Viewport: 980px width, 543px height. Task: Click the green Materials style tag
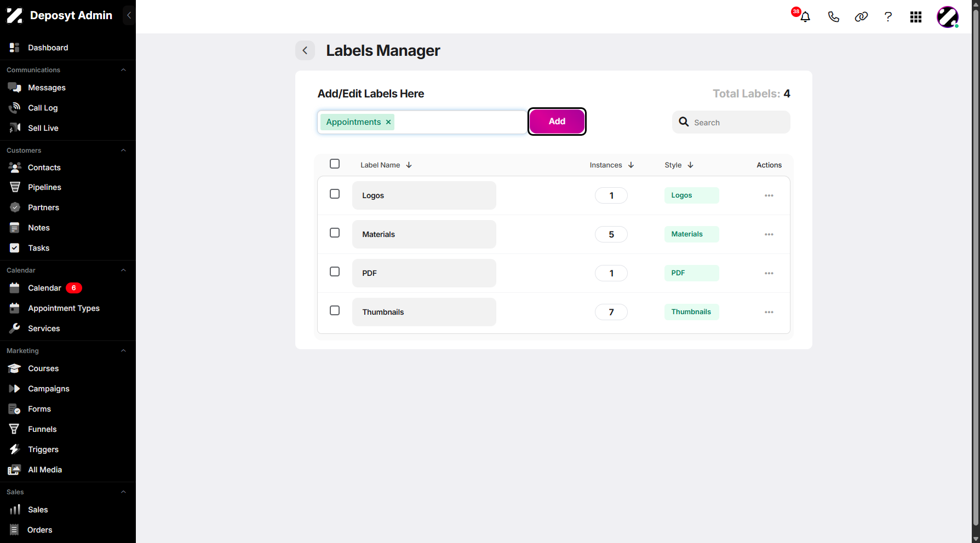pyautogui.click(x=691, y=234)
